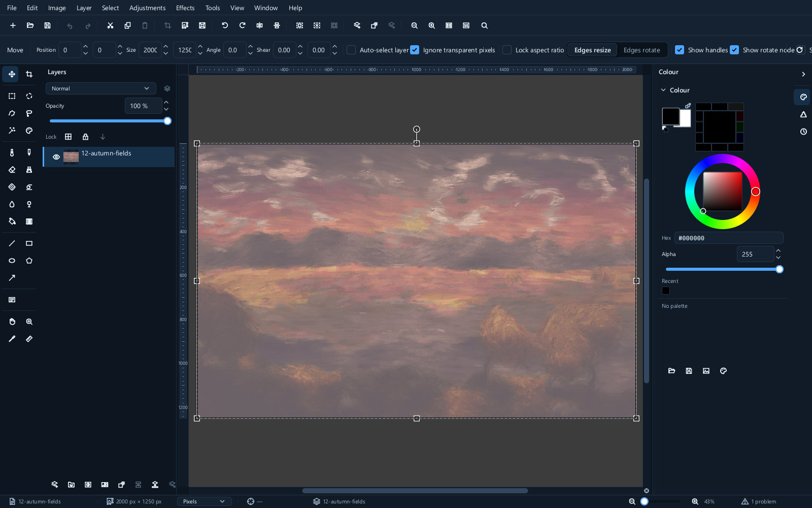Select the Eraser tool

click(12, 170)
